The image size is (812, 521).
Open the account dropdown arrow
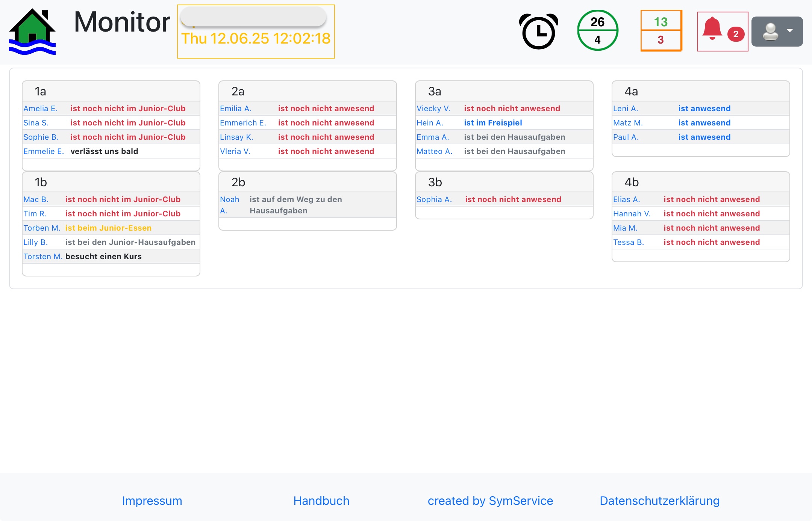coord(791,31)
